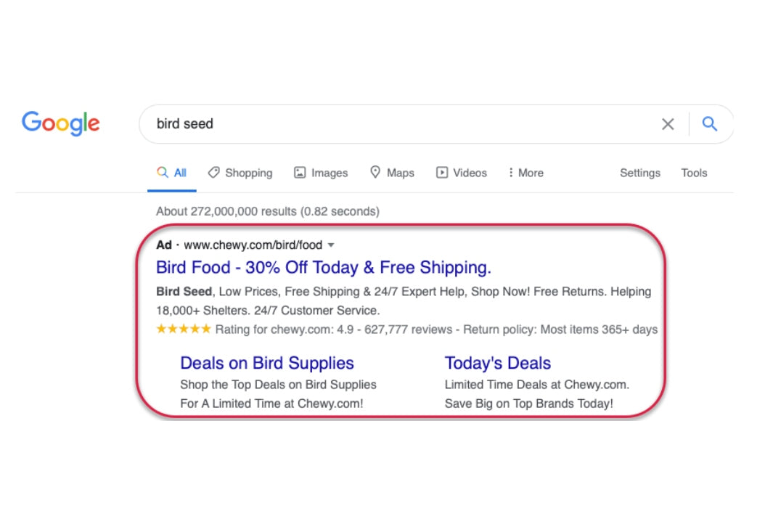The width and height of the screenshot is (765, 532).
Task: Open the Today's Deals sitelink
Action: tap(497, 363)
